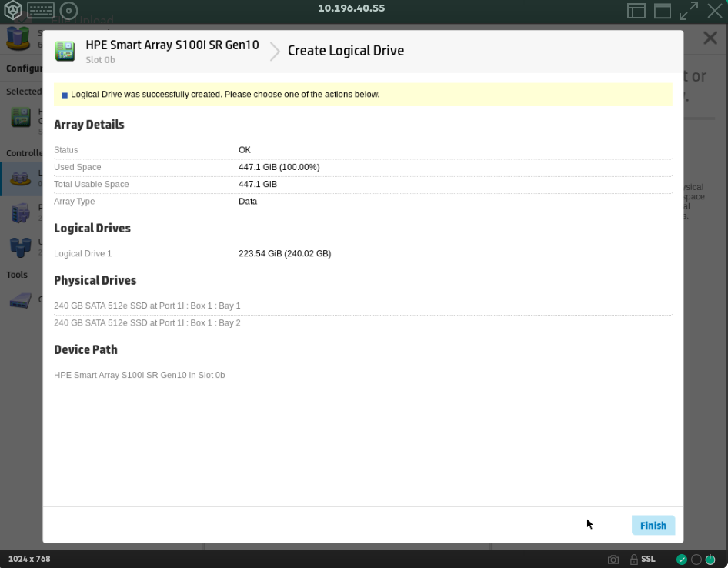The image size is (728, 568).
Task: Toggle full screen arrows icon
Action: click(689, 11)
